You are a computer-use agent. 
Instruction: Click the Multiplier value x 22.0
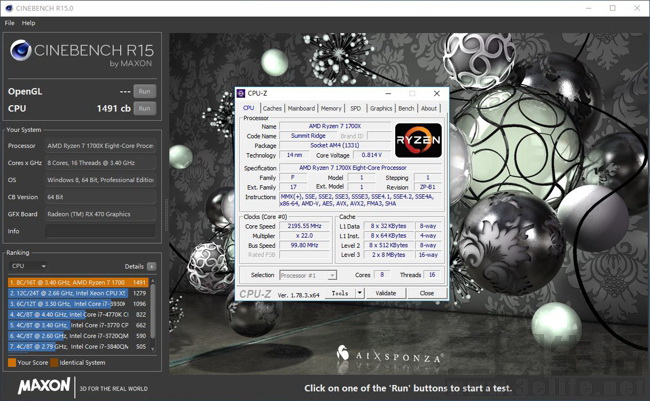point(305,236)
